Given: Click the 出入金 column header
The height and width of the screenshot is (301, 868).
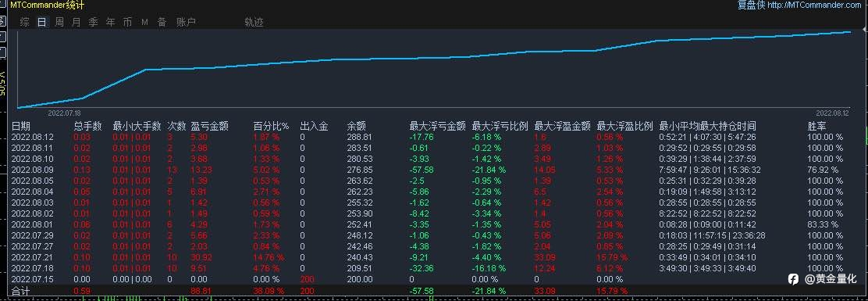Looking at the screenshot, I should click(x=314, y=126).
